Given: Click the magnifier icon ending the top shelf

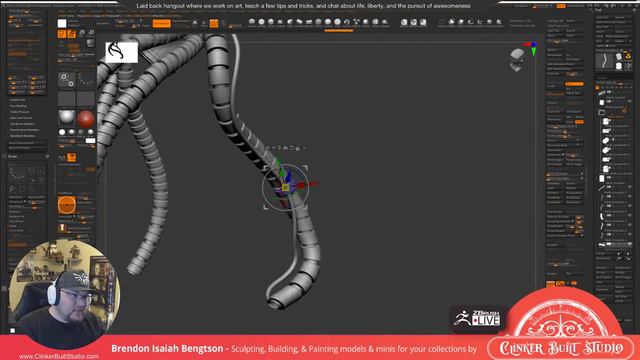Looking at the screenshot, I should click(499, 22).
